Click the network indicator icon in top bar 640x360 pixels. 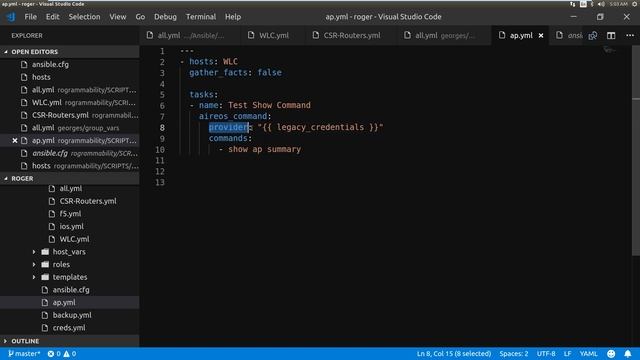pyautogui.click(x=572, y=4)
